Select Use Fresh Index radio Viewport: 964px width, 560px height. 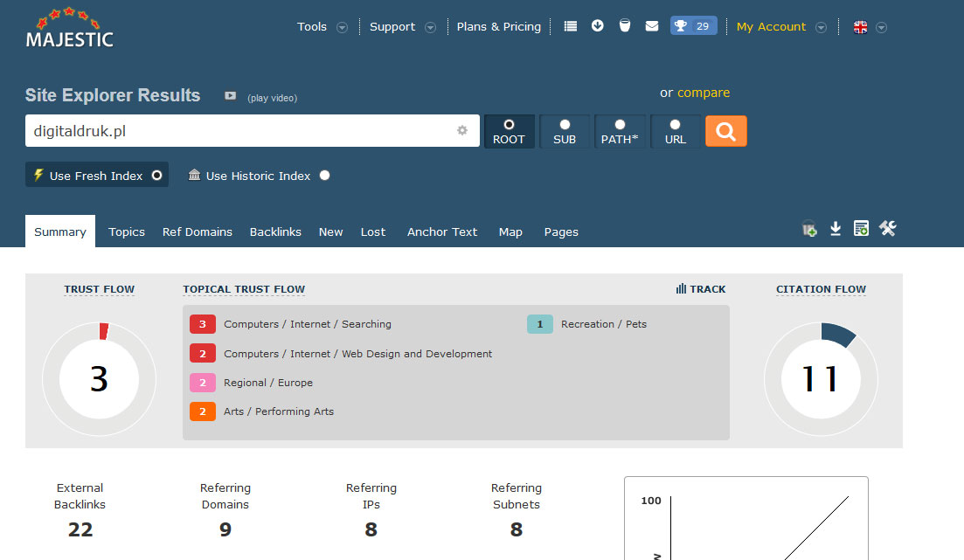click(156, 176)
